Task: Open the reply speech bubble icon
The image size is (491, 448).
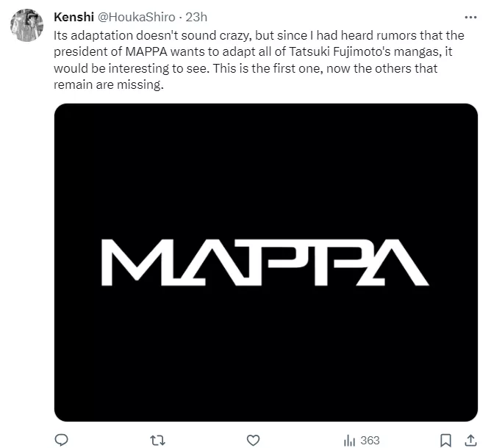Action: pyautogui.click(x=62, y=440)
